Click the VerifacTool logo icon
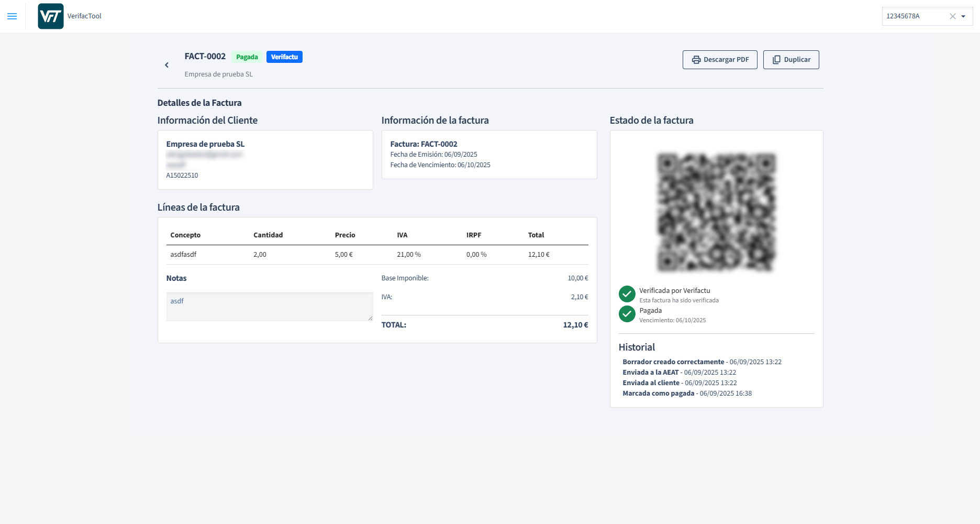 [51, 16]
